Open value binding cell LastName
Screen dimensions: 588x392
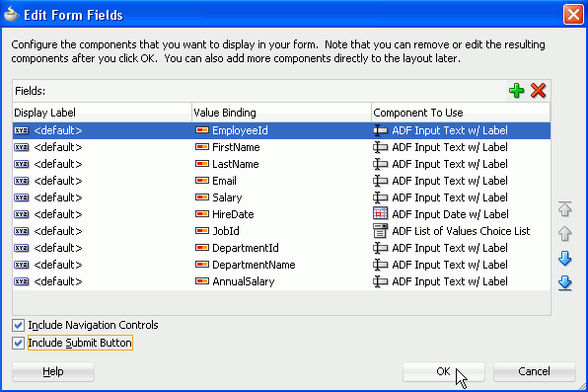pyautogui.click(x=281, y=164)
